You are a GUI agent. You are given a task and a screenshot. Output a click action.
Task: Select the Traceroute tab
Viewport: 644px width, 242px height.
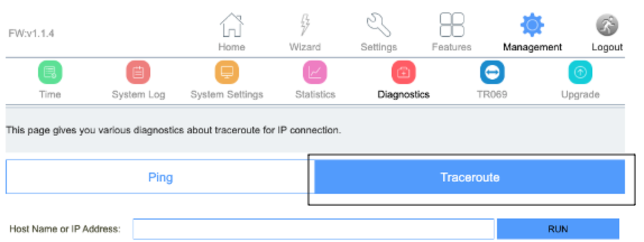470,177
